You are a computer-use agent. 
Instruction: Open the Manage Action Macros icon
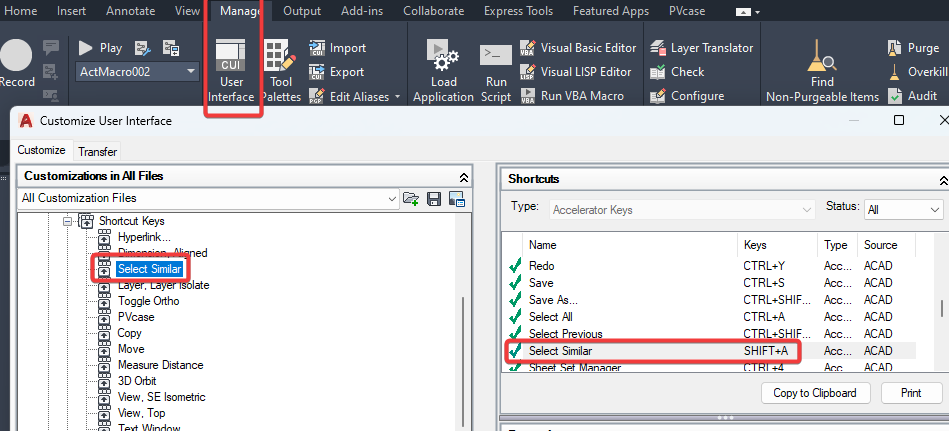pyautogui.click(x=171, y=48)
